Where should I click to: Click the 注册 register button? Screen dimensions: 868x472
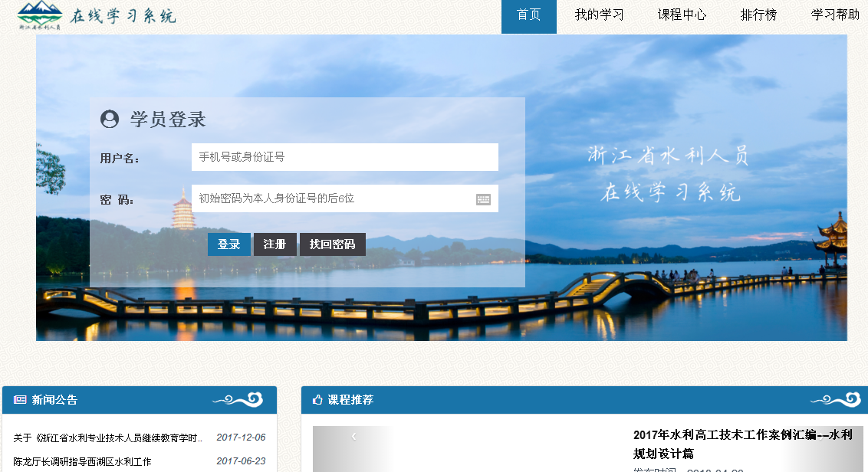[275, 244]
